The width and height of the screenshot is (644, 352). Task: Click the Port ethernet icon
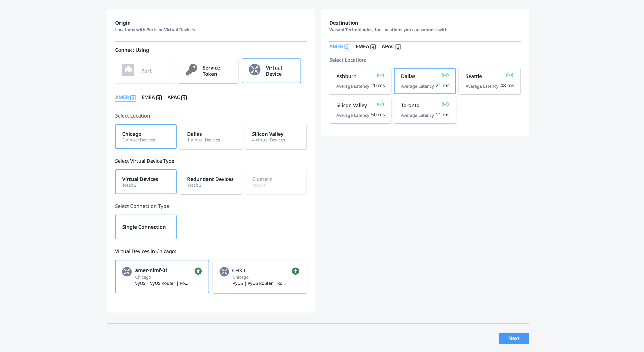pos(128,70)
